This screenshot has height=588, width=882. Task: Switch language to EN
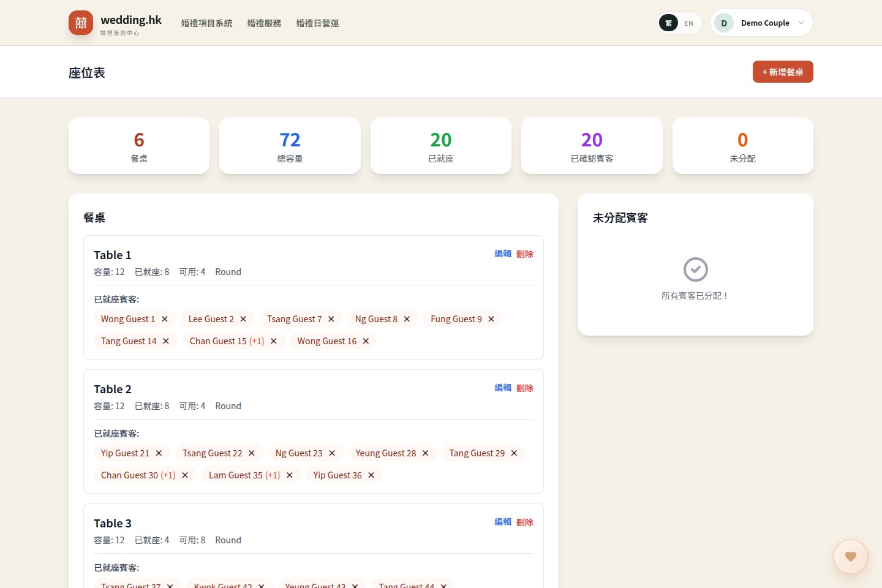coord(689,23)
